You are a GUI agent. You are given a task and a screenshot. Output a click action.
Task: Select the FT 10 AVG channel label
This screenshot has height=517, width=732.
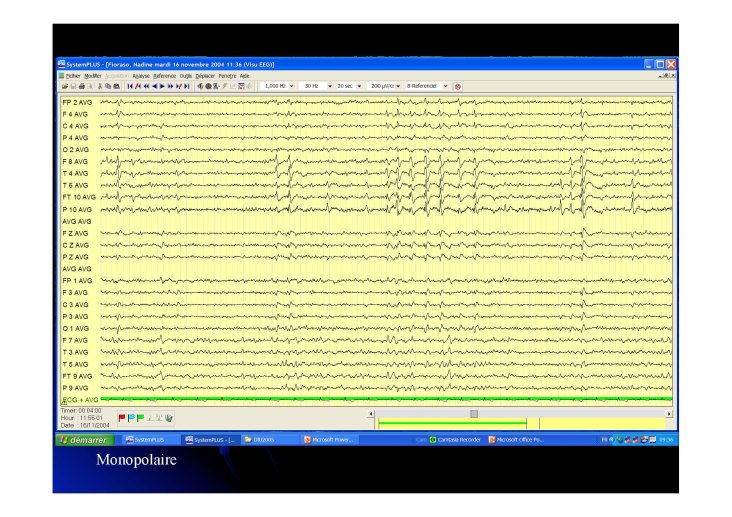pyautogui.click(x=79, y=197)
